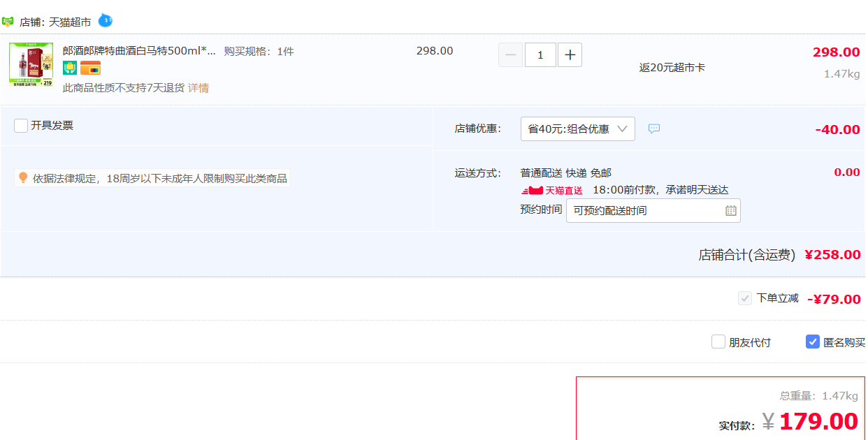
Task: Click the red item subtotal 298.00
Action: coord(837,52)
